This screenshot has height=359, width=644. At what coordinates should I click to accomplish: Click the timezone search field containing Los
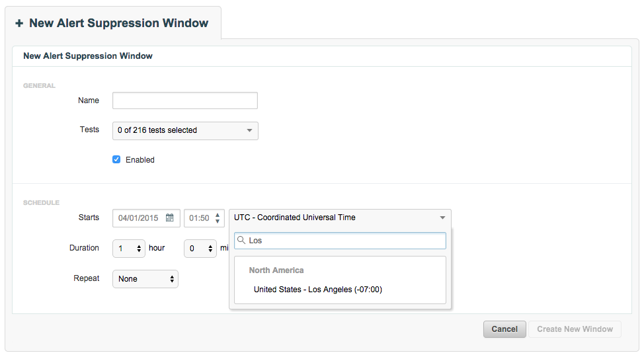point(340,241)
